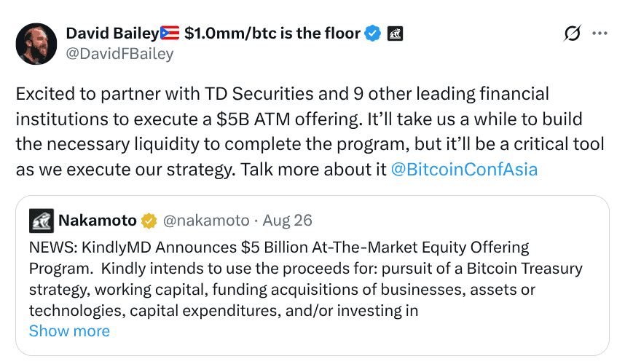
Task: Click the 'technologies, capital expenditures' line in the quote
Action: 224,311
